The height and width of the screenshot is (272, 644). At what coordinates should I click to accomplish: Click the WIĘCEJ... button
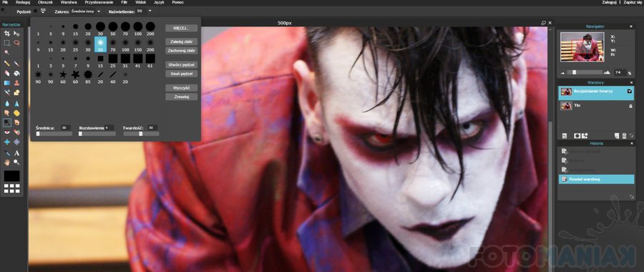click(x=182, y=29)
